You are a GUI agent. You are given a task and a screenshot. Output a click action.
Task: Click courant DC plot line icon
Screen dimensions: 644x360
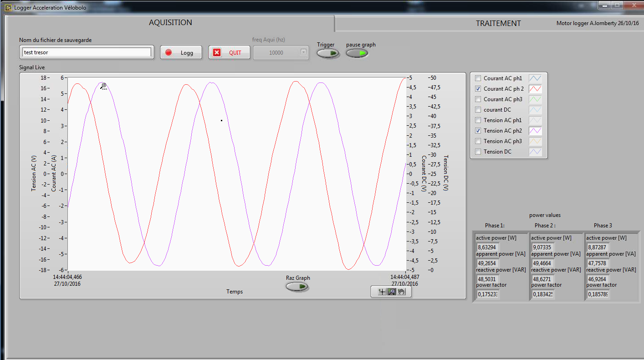point(535,110)
